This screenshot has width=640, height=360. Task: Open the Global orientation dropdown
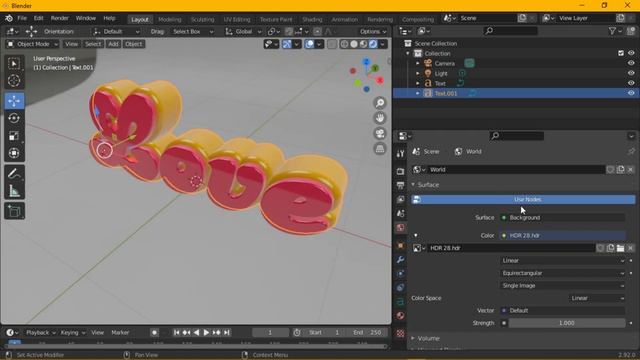(243, 31)
